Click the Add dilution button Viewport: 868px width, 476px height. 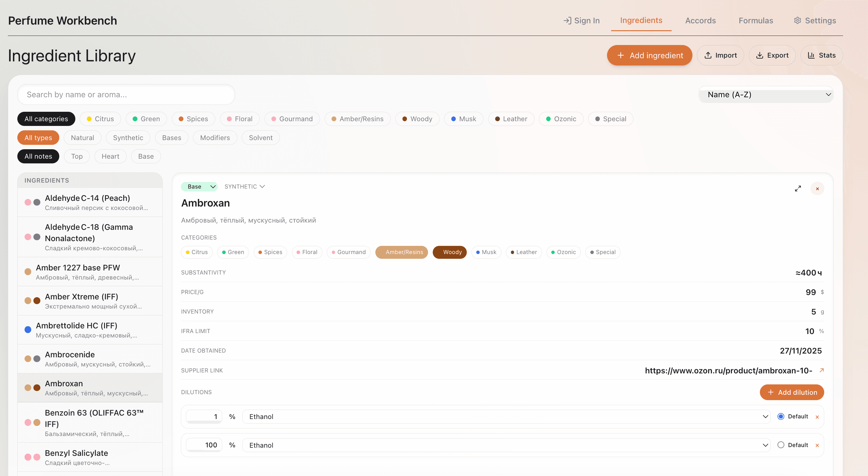click(x=792, y=392)
